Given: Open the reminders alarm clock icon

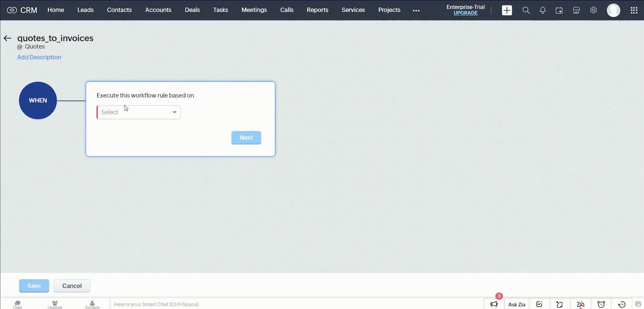Looking at the screenshot, I should point(601,304).
